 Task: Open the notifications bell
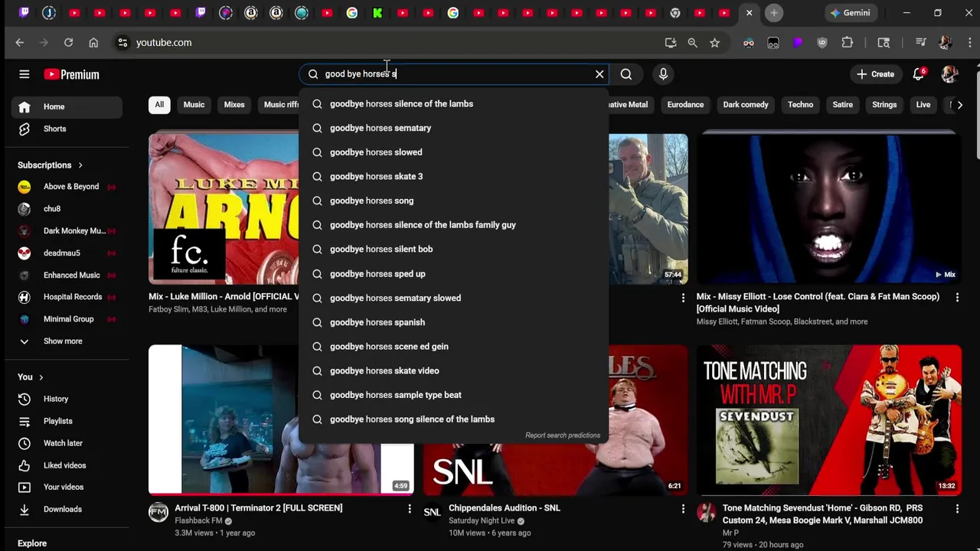(x=918, y=74)
